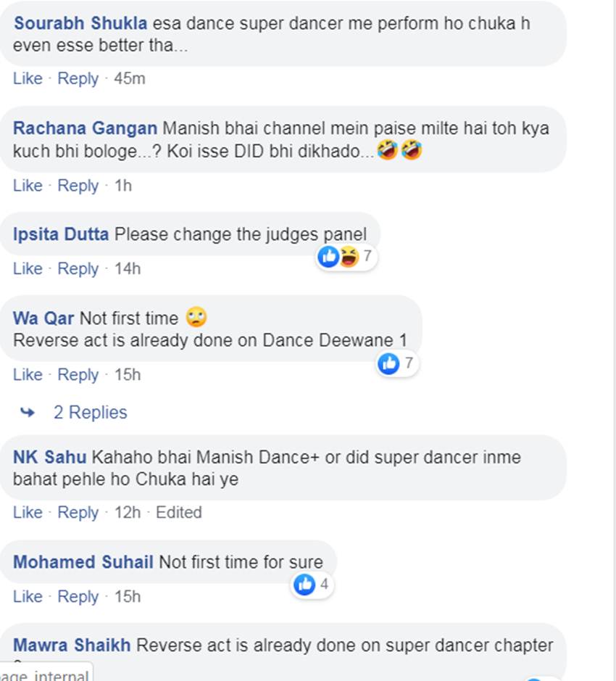Click Edited label on NK Sahu comment
The image size is (616, 681).
pos(179,513)
